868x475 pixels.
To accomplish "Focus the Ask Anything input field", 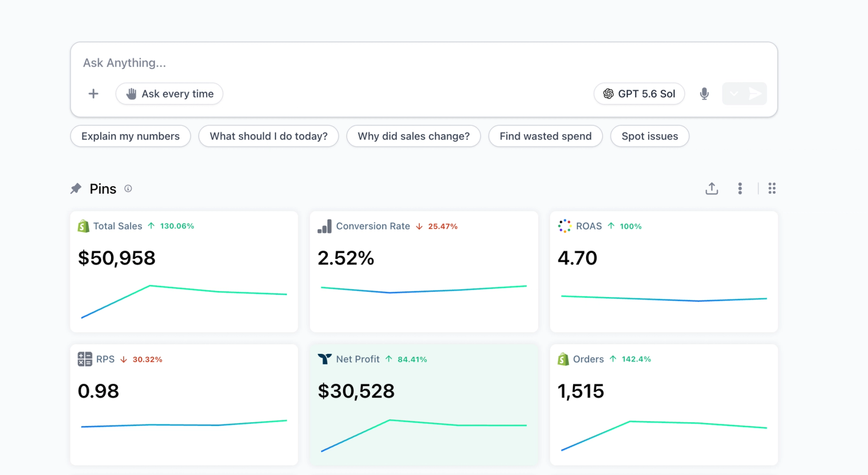I will pyautogui.click(x=423, y=63).
